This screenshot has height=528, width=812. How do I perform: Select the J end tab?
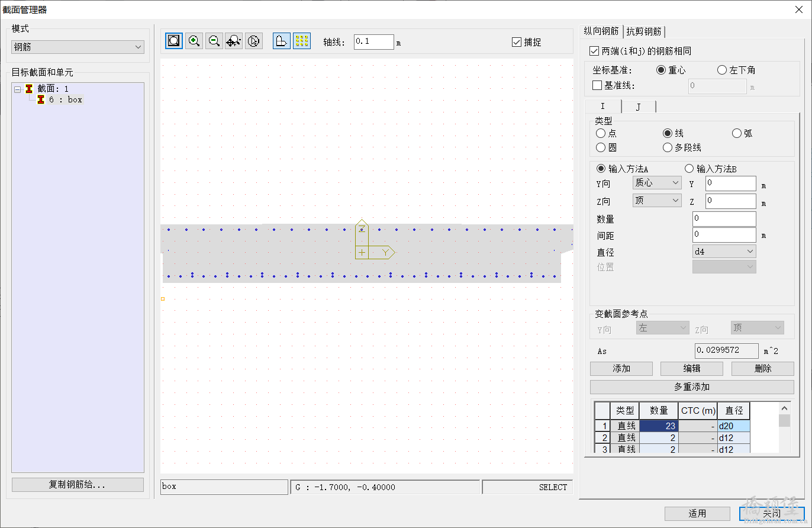(639, 107)
